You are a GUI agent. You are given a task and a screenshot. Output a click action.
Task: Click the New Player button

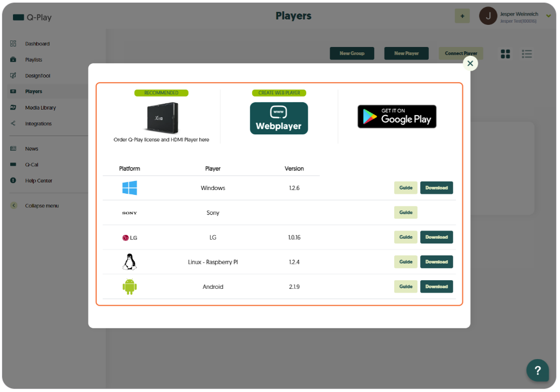[407, 53]
